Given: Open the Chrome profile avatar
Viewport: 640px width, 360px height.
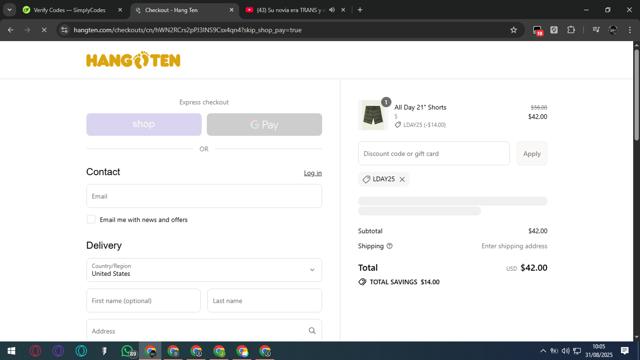Looking at the screenshot, I should tap(613, 30).
